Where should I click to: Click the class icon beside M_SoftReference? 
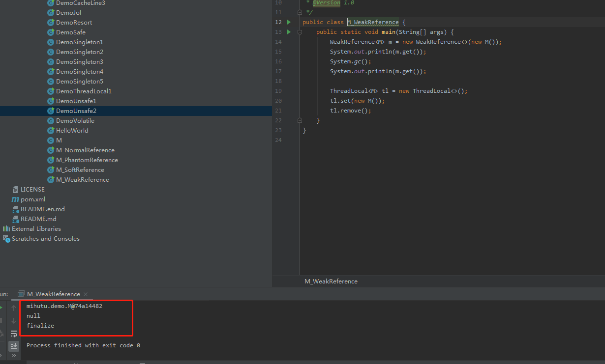(51, 169)
